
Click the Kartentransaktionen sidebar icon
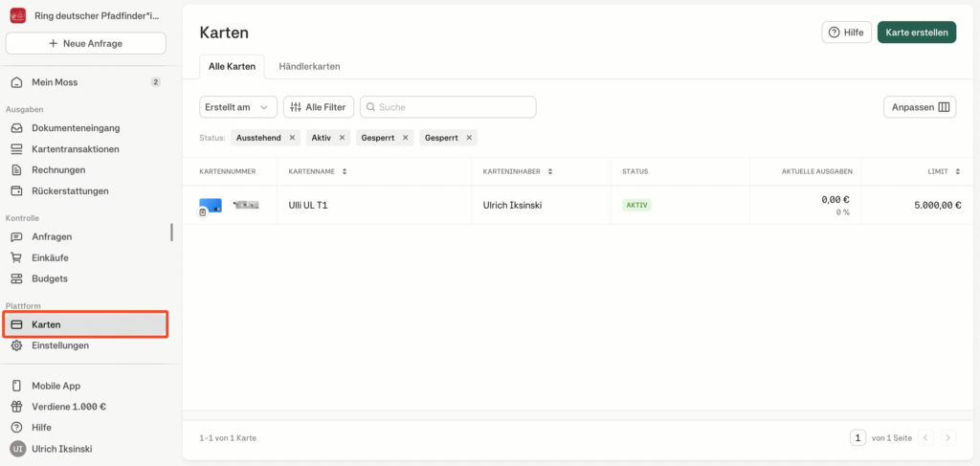16,149
